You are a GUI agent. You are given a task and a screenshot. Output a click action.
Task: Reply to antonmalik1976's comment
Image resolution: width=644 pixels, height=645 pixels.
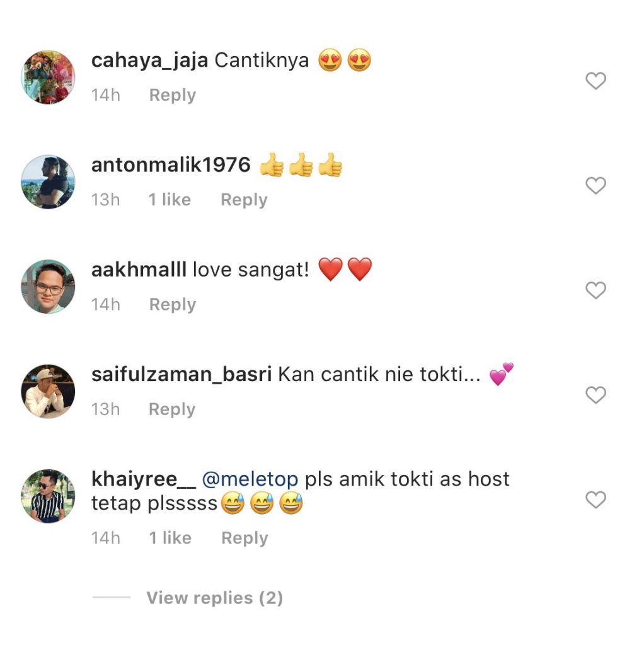point(244,200)
